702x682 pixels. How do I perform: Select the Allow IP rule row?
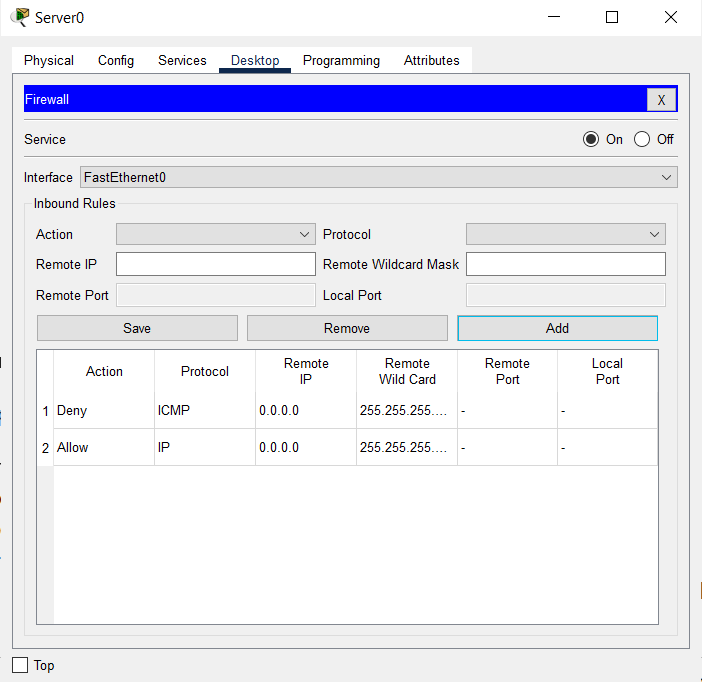(x=205, y=447)
